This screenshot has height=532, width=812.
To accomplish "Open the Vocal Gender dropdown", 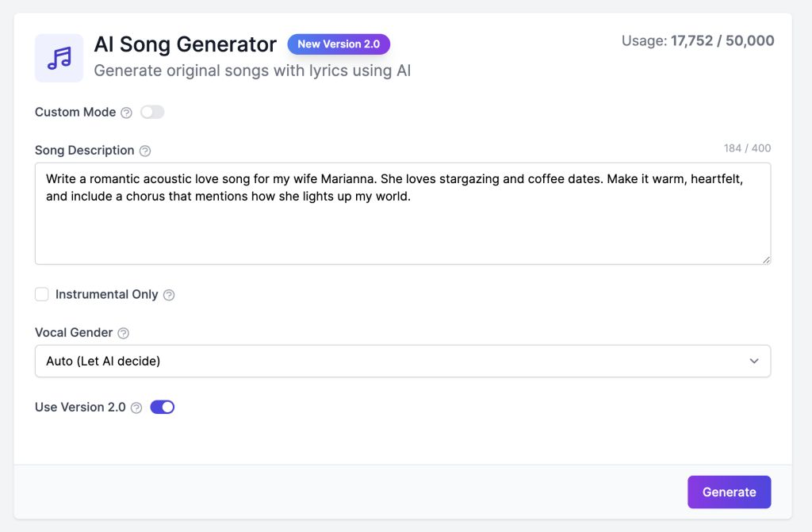I will point(403,361).
